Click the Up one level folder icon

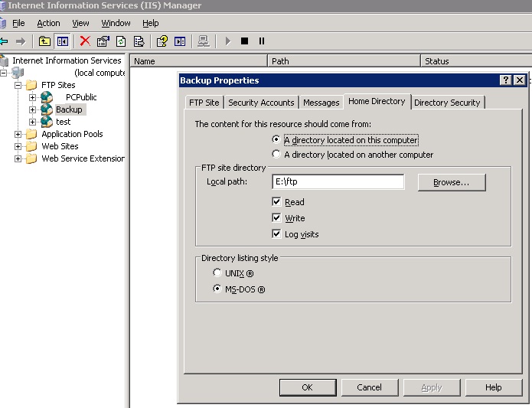pos(44,41)
